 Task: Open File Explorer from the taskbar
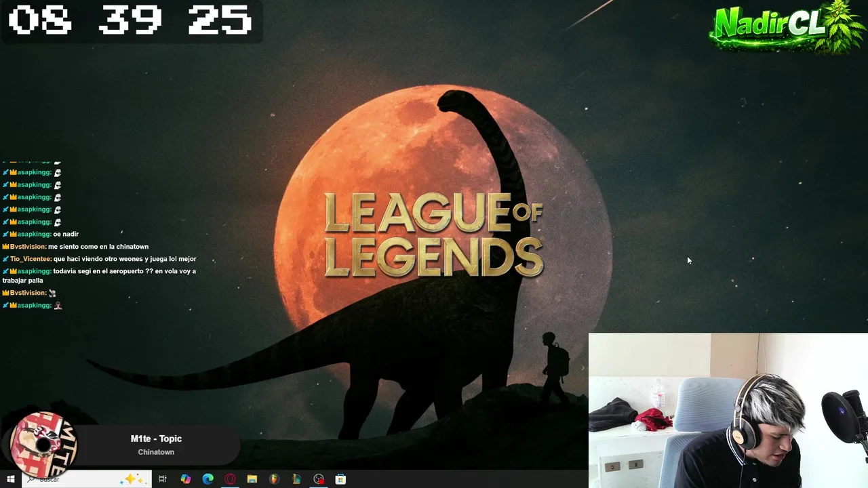tap(252, 479)
